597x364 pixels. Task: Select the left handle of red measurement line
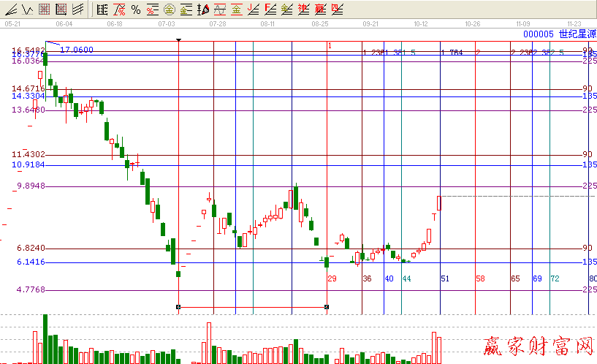[179, 307]
